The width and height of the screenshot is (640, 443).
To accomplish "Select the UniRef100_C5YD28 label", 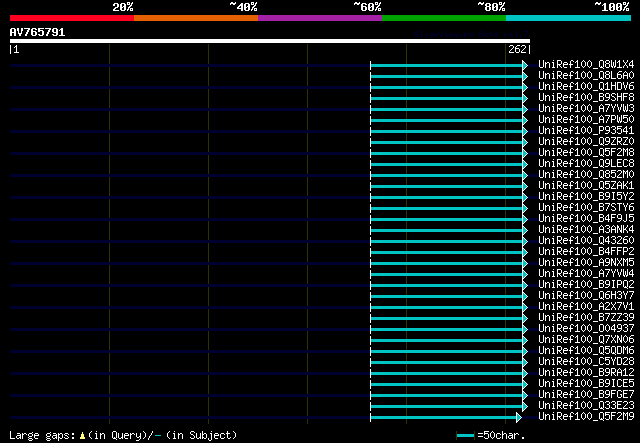I will pos(586,362).
